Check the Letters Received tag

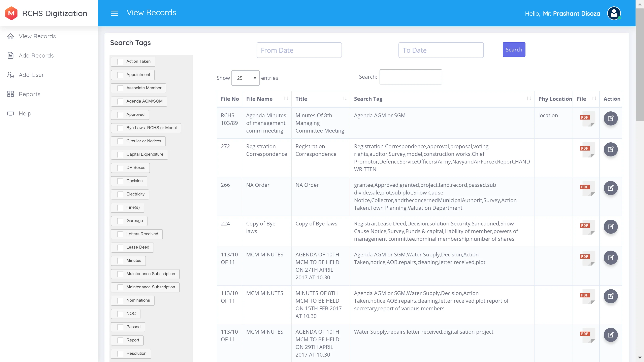pos(121,234)
